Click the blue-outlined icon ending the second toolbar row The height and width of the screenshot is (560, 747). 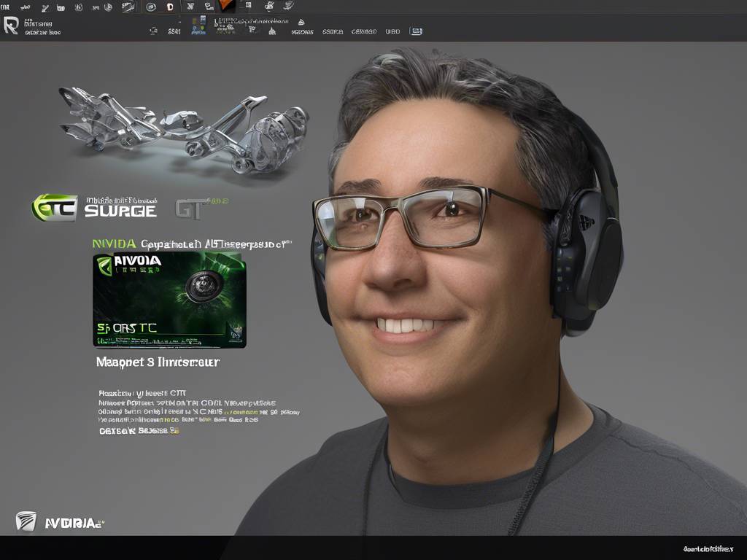[x=416, y=31]
